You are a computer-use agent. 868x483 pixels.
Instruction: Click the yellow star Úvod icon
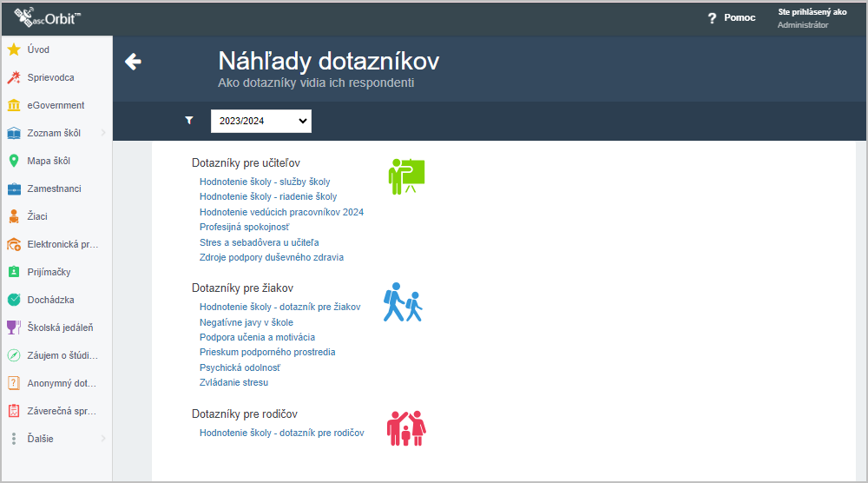click(x=14, y=50)
